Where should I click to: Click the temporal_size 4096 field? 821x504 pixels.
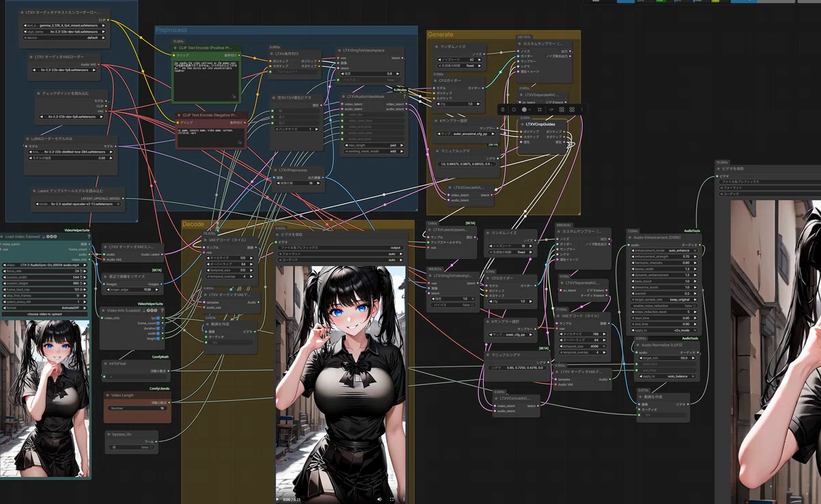pos(582,346)
